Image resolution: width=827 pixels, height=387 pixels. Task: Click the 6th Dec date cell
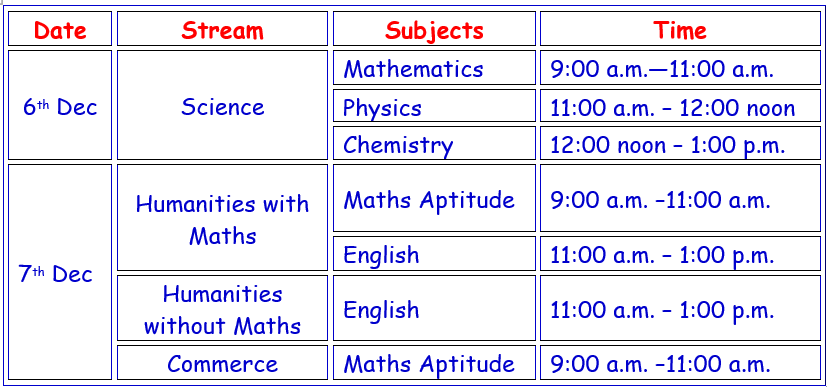(x=60, y=105)
